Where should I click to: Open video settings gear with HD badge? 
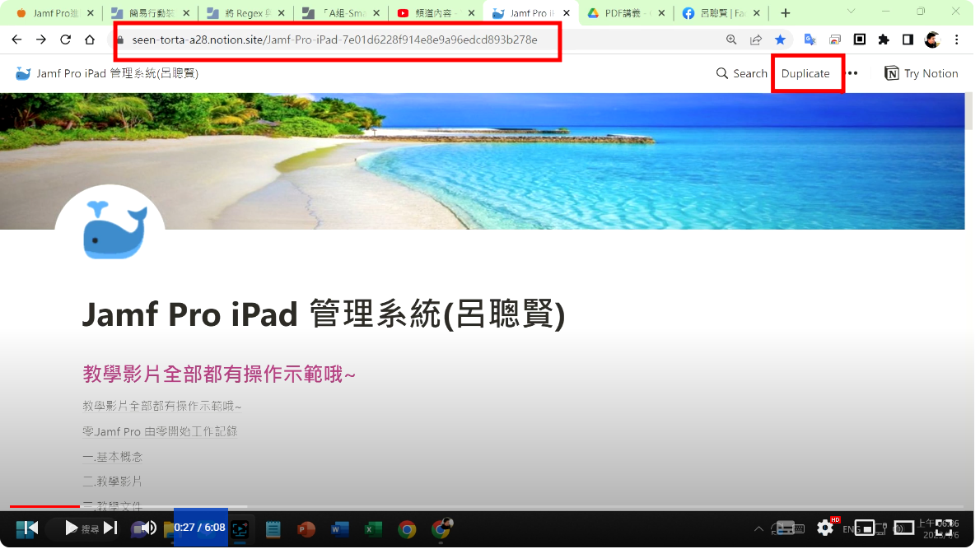click(826, 528)
